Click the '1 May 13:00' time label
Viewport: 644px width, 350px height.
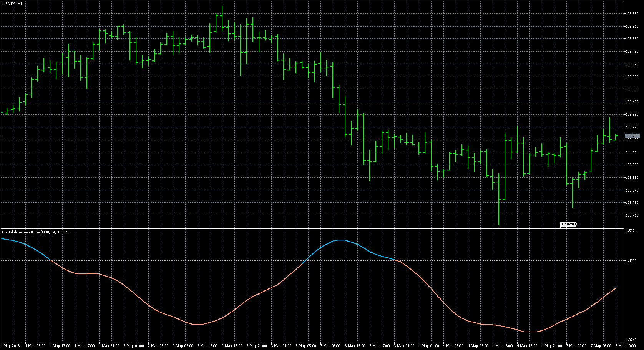(60, 346)
